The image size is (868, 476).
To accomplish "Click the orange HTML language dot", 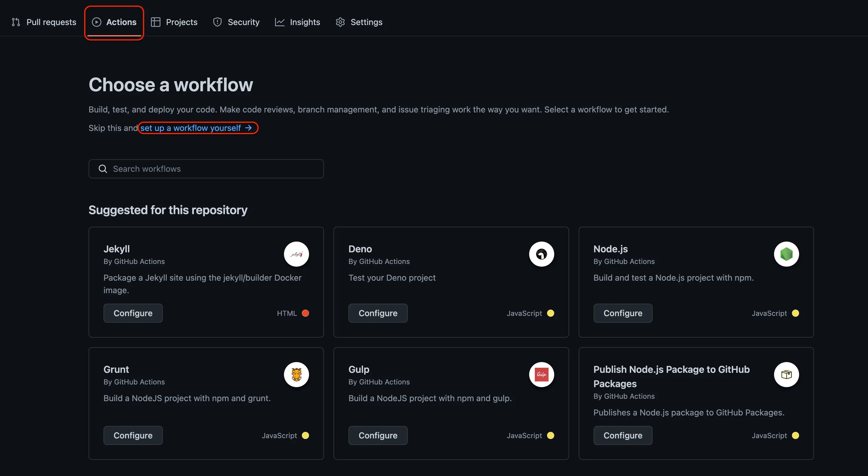I will [x=305, y=313].
